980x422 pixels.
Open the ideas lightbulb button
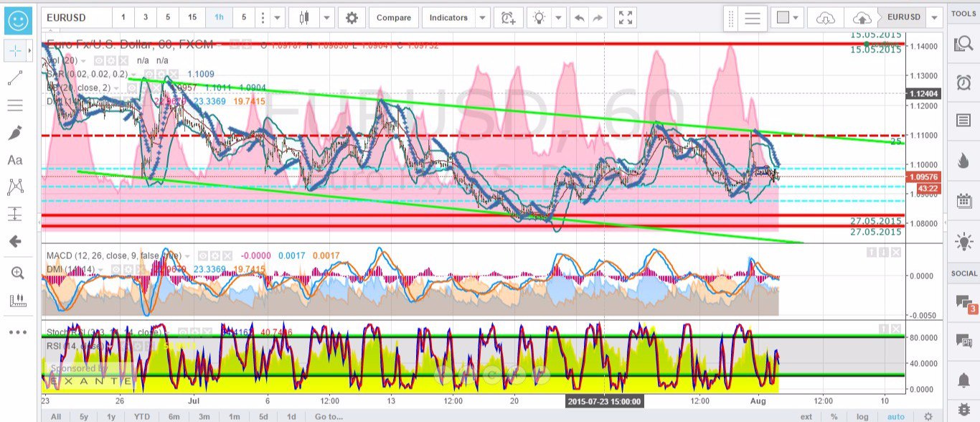click(538, 17)
